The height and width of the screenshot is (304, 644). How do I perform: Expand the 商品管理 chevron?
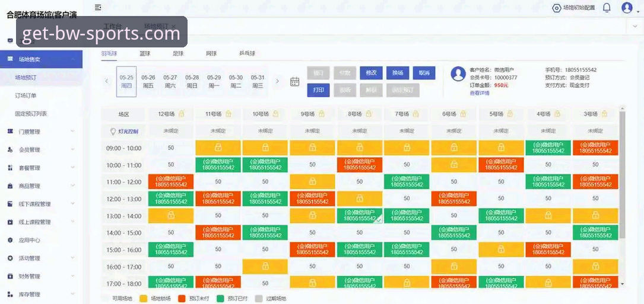click(x=72, y=186)
